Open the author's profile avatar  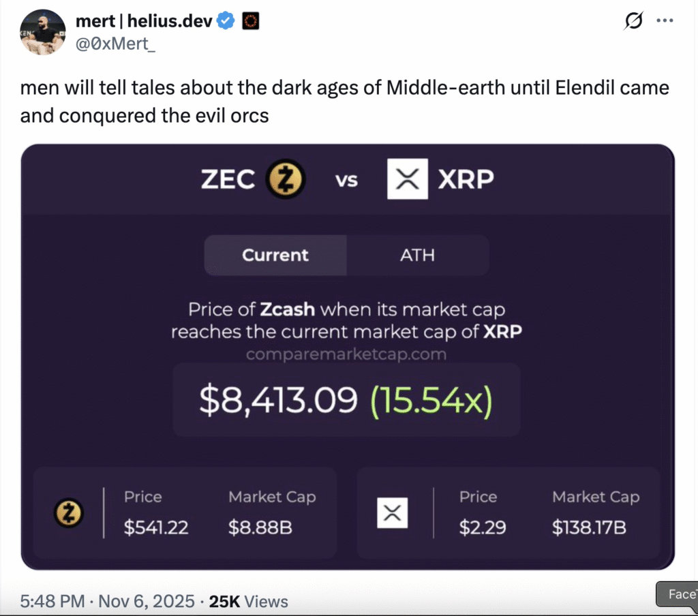click(x=43, y=32)
